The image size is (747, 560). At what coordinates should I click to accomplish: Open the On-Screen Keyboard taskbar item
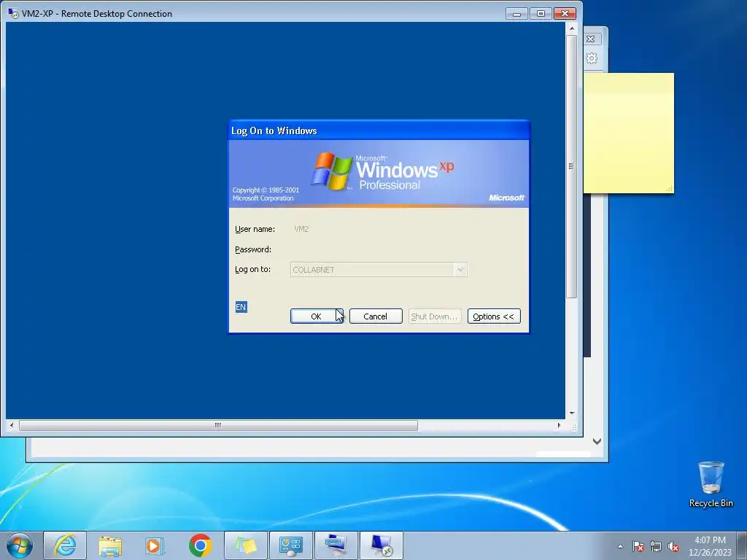(x=336, y=545)
